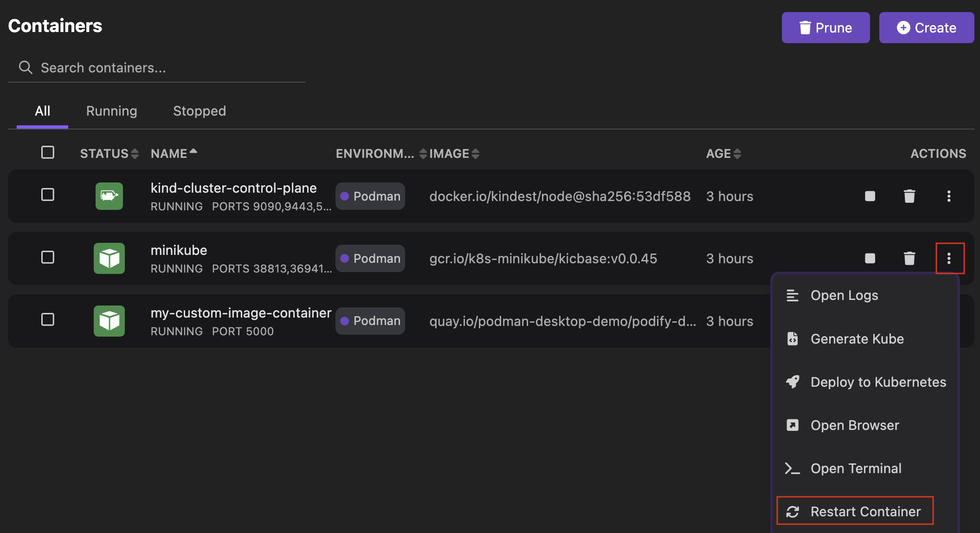Delete the minikube container
Screen dimensions: 980x533
[x=909, y=258]
